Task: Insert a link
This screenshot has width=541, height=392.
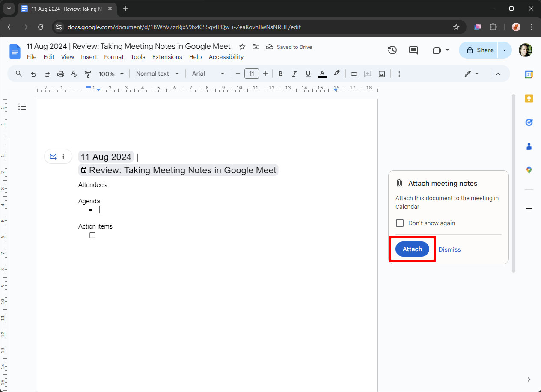Action: coord(354,74)
